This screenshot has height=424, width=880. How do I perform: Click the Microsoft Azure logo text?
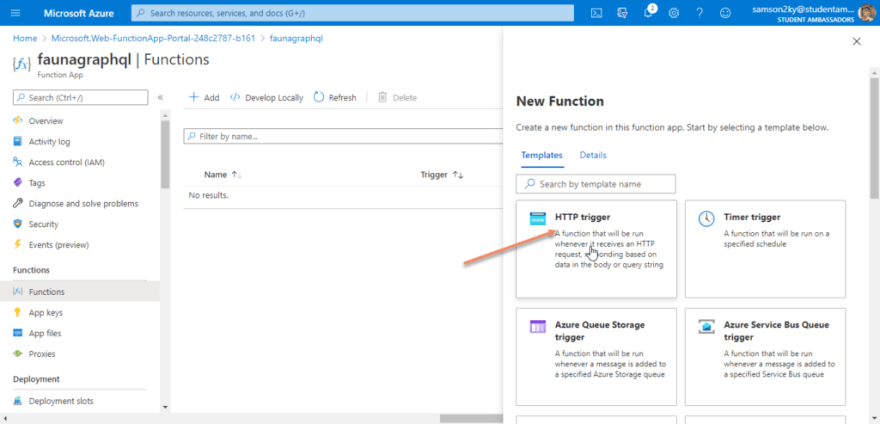coord(79,13)
